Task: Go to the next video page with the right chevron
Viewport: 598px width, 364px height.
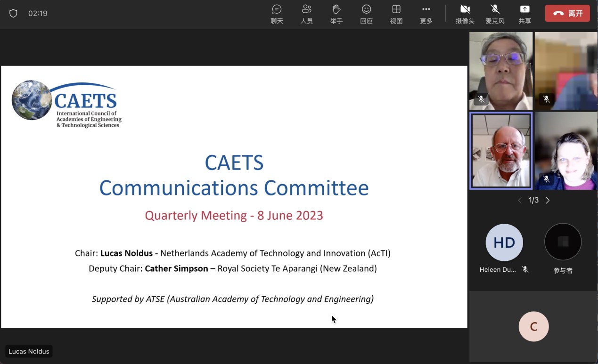Action: tap(548, 200)
